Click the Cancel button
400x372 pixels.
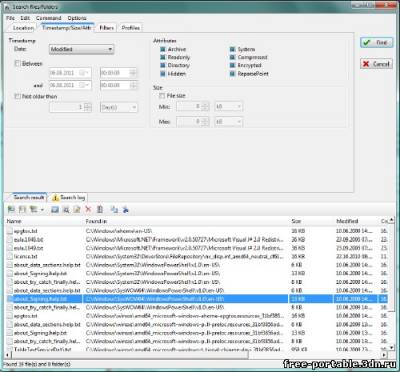375,64
